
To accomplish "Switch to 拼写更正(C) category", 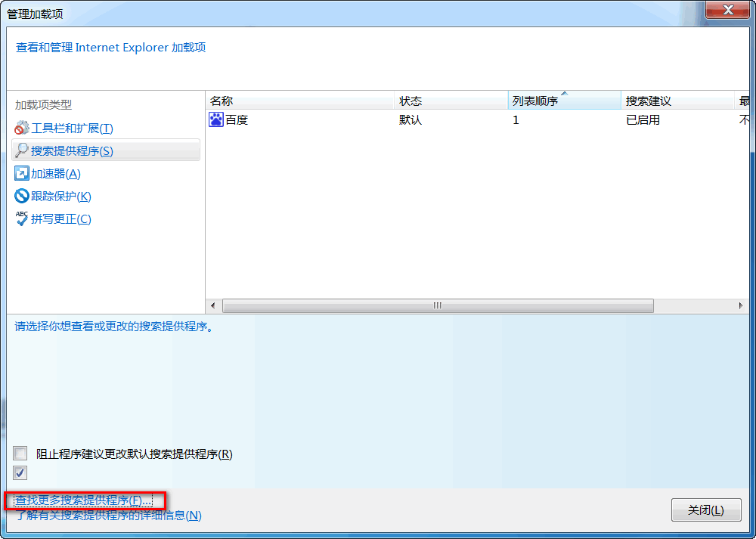I will coord(60,219).
